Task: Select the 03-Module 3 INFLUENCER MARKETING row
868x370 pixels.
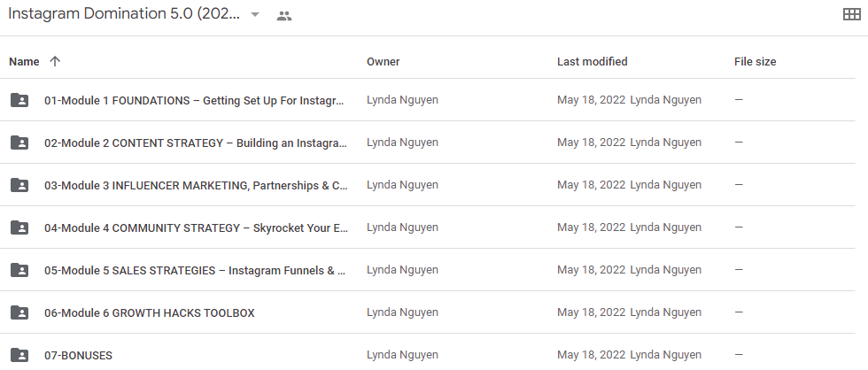Action: click(427, 185)
